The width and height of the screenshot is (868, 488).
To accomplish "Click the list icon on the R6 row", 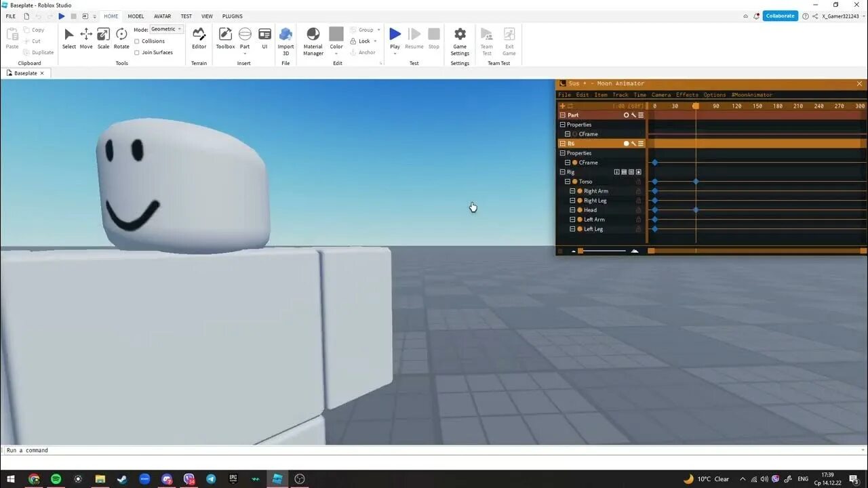I will [x=641, y=144].
